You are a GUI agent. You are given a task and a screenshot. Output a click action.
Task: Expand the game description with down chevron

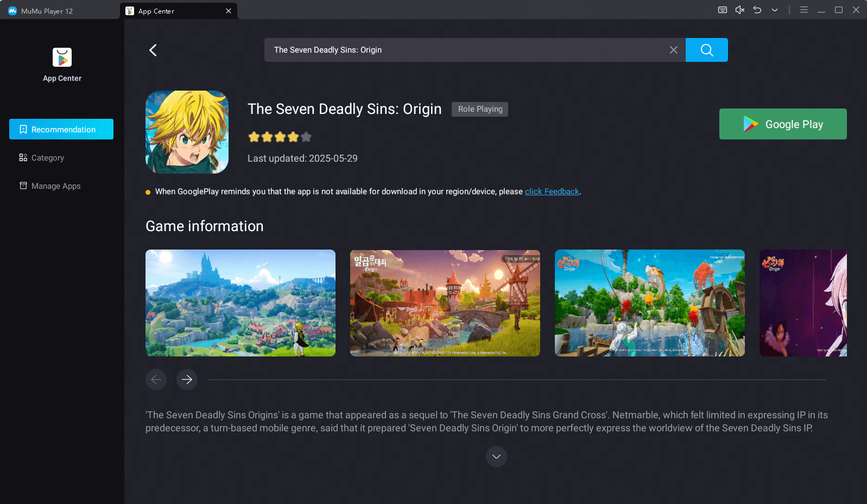coord(496,457)
